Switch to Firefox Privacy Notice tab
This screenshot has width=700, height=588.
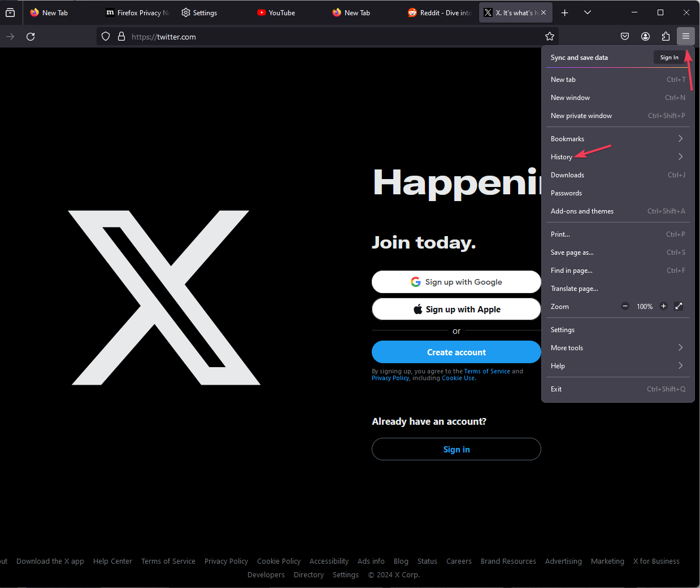click(137, 12)
